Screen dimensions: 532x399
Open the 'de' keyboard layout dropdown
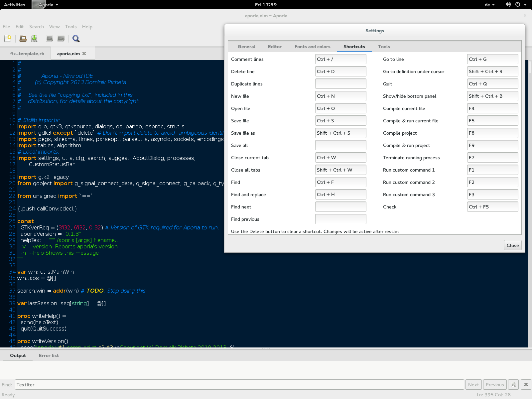pyautogui.click(x=489, y=5)
